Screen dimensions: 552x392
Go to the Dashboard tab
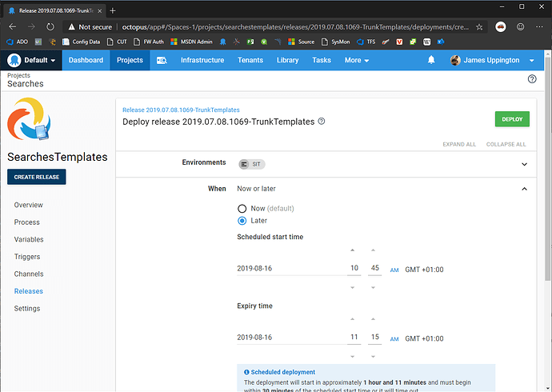pyautogui.click(x=86, y=60)
